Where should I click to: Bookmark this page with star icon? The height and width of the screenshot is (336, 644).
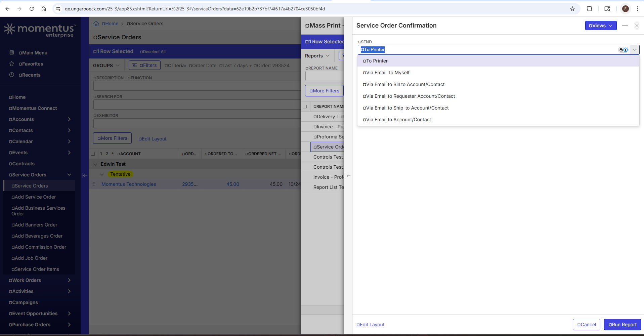point(572,9)
